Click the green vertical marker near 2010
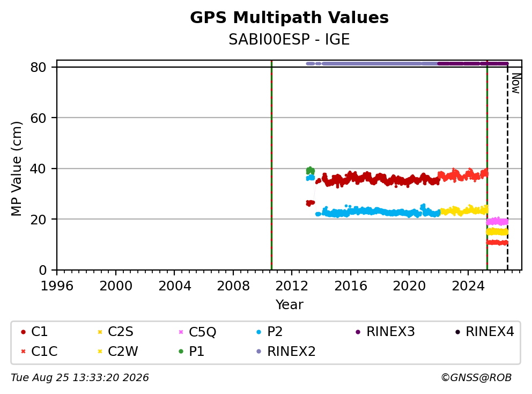Screen dimensions: 532x394 pos(271,165)
